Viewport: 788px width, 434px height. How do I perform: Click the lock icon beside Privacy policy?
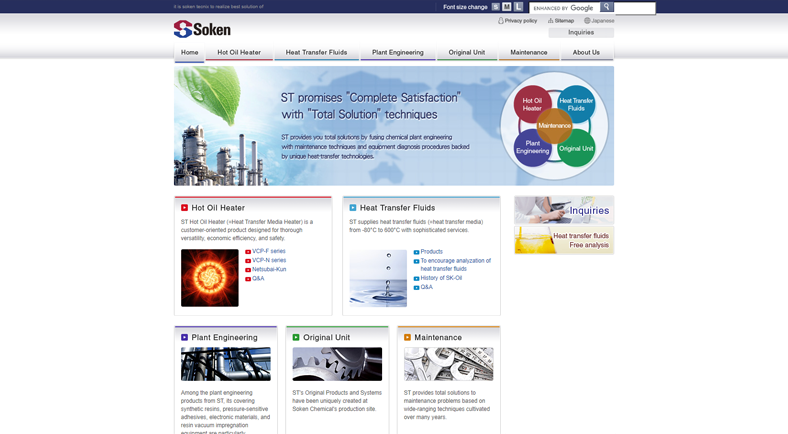(501, 21)
